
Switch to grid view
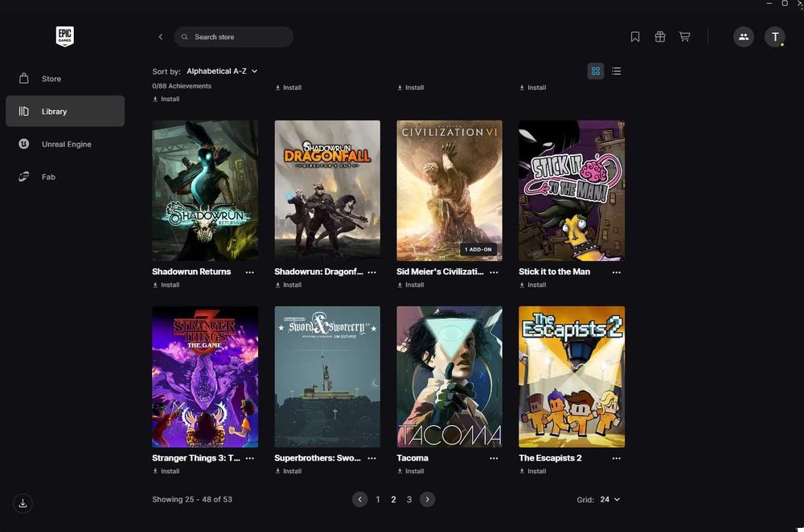pyautogui.click(x=595, y=72)
